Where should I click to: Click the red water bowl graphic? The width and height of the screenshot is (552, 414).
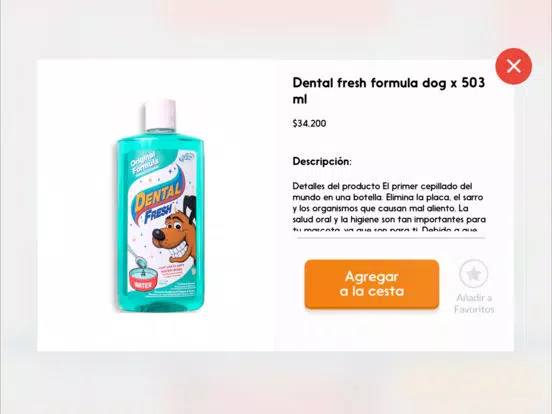[143, 280]
